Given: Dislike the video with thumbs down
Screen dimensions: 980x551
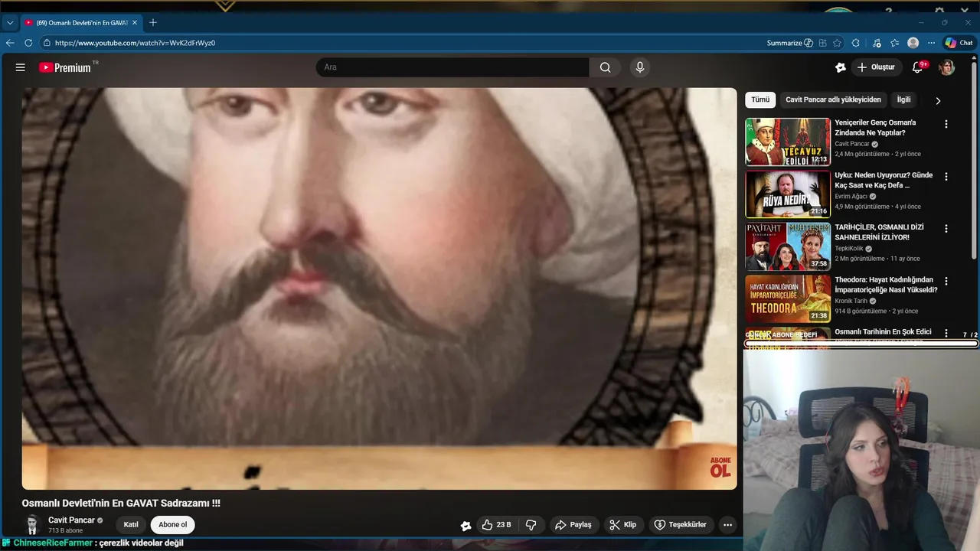Looking at the screenshot, I should [531, 525].
